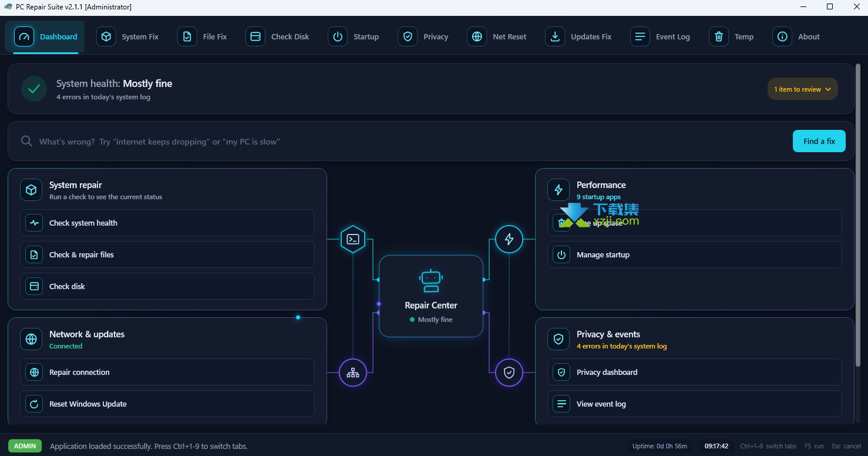
Task: Open the Updates Fix tab
Action: pyautogui.click(x=580, y=36)
